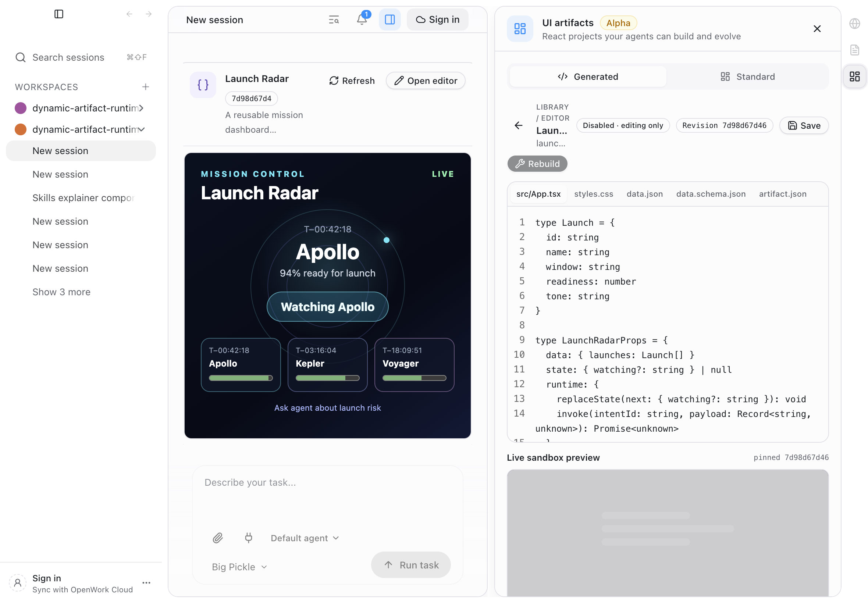Open the highlighted New session item
Image resolution: width=868 pixels, height=603 pixels.
click(x=81, y=151)
